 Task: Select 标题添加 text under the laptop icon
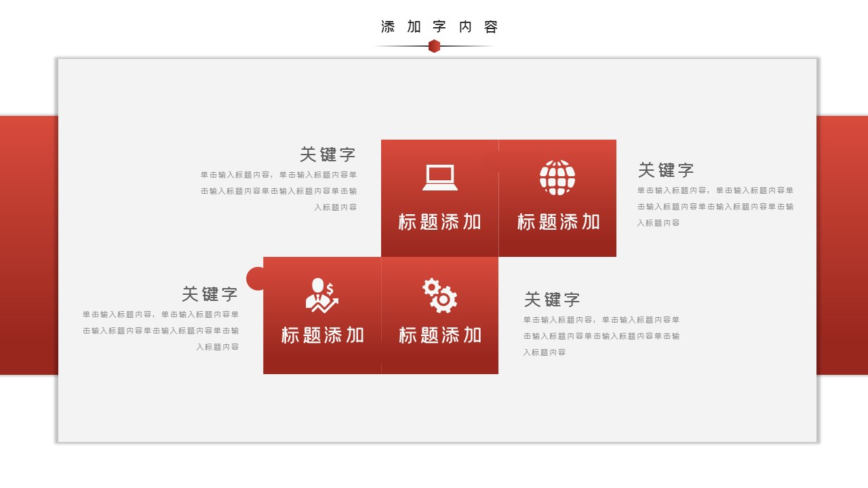tap(440, 222)
